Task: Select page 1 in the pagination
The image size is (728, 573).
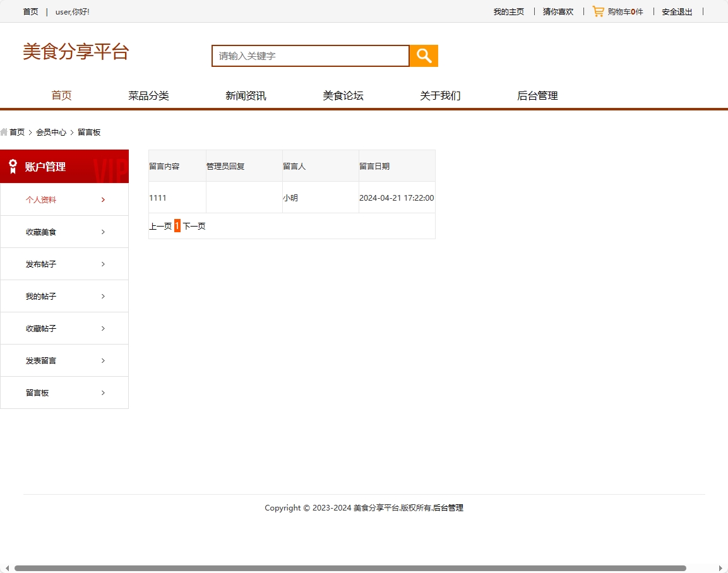Action: click(x=177, y=226)
